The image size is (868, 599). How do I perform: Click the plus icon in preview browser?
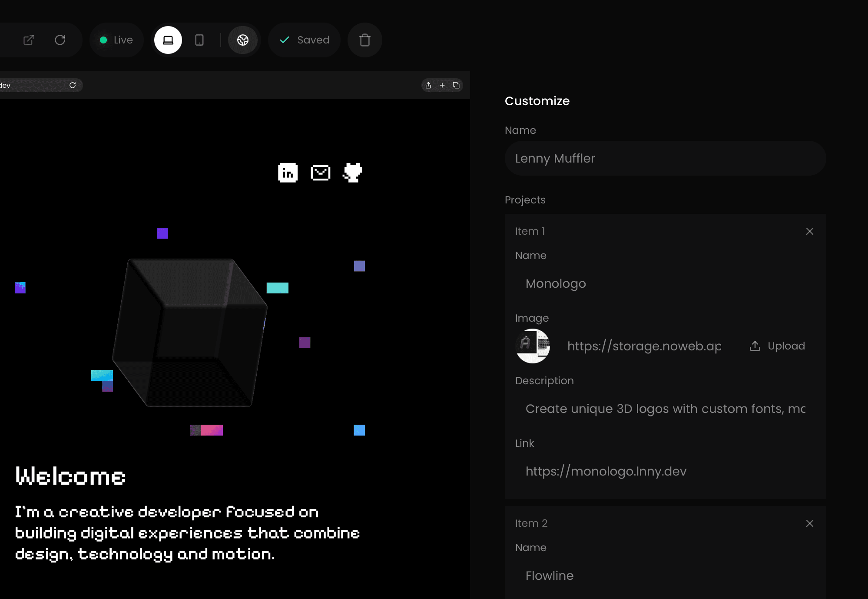(442, 85)
